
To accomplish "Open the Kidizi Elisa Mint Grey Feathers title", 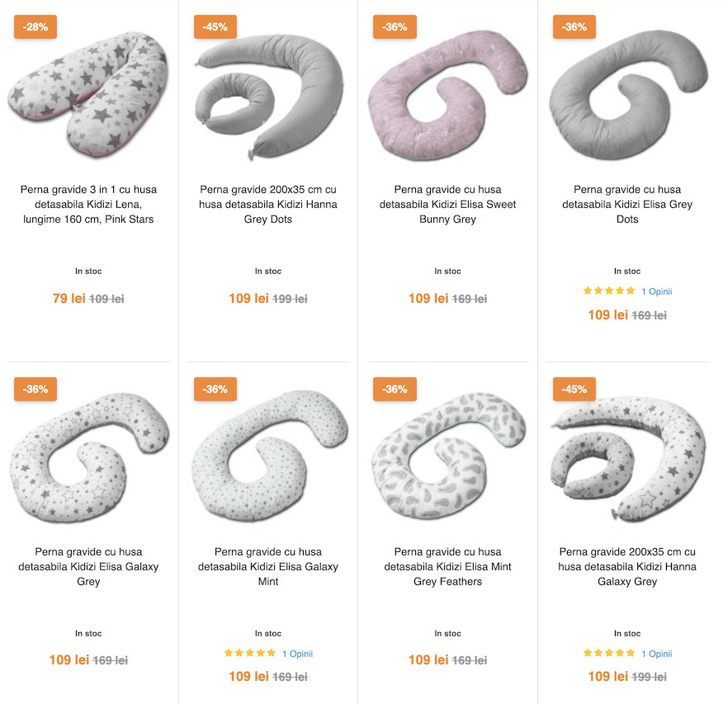I will 447,566.
